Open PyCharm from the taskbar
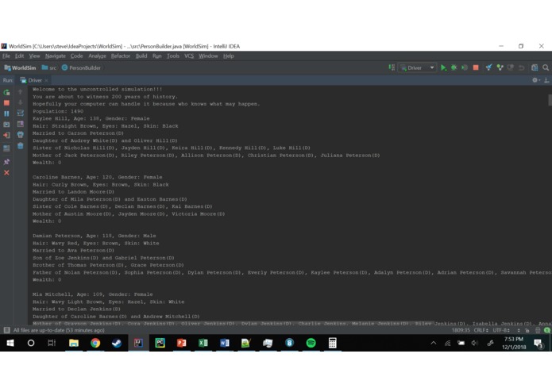The width and height of the screenshot is (552, 392). pos(160,343)
